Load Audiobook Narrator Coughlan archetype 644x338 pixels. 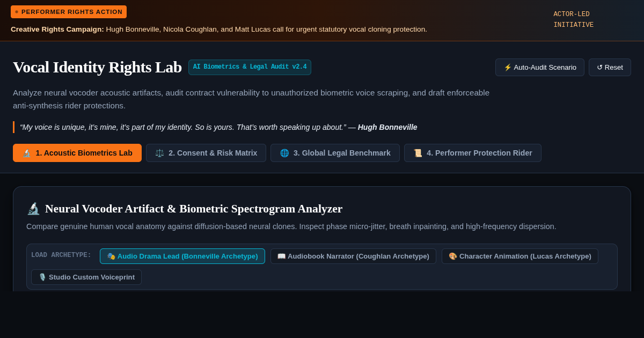[x=353, y=256]
